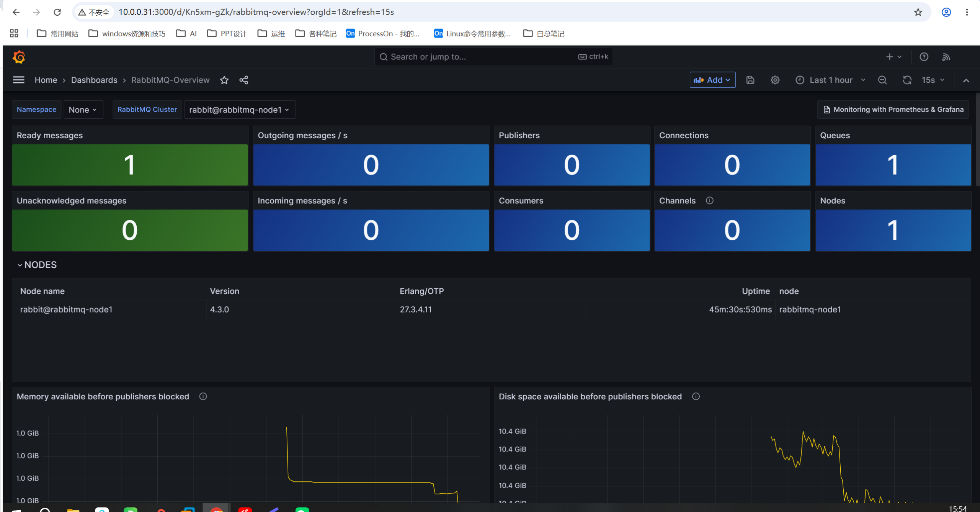The image size is (980, 512).
Task: Star the RabbitMQ-Overview dashboard
Action: tap(224, 80)
